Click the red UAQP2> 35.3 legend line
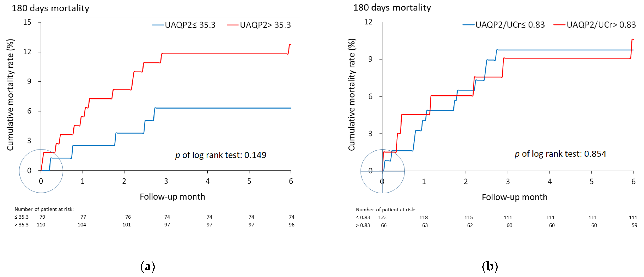 tap(233, 25)
